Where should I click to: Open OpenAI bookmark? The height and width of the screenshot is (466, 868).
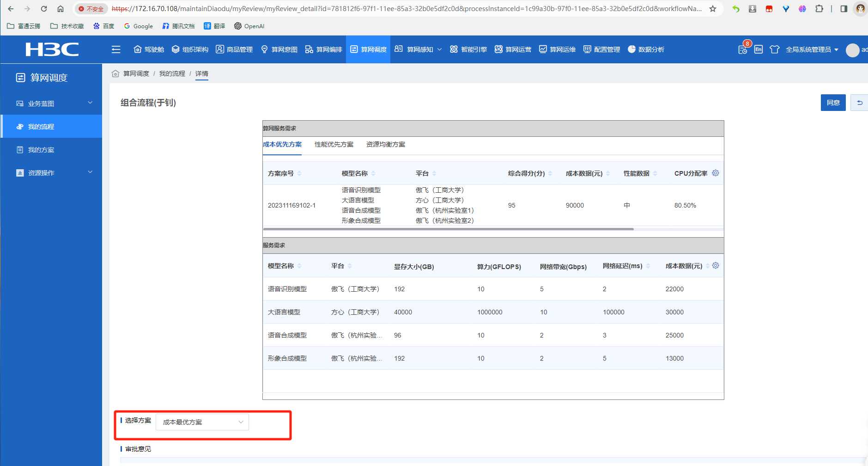[x=249, y=26]
